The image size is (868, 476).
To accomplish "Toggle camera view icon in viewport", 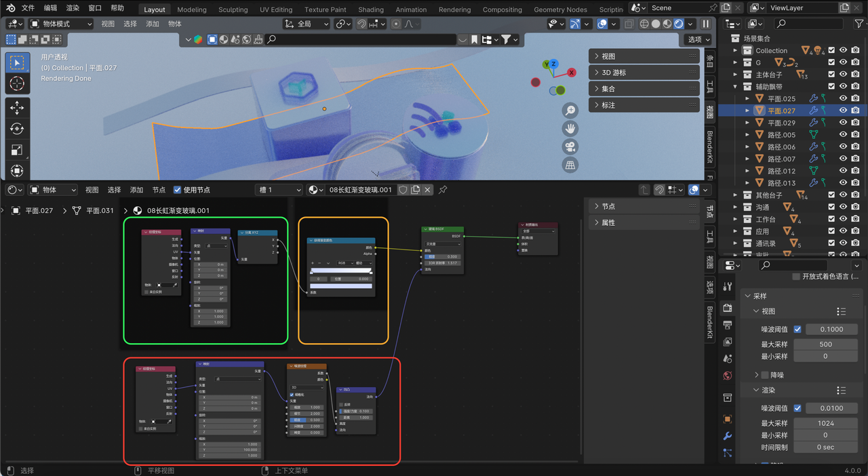I will pos(570,147).
